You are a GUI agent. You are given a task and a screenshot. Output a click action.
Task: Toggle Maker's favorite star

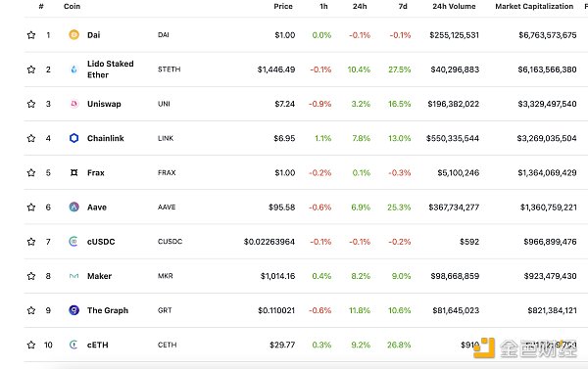pyautogui.click(x=31, y=276)
